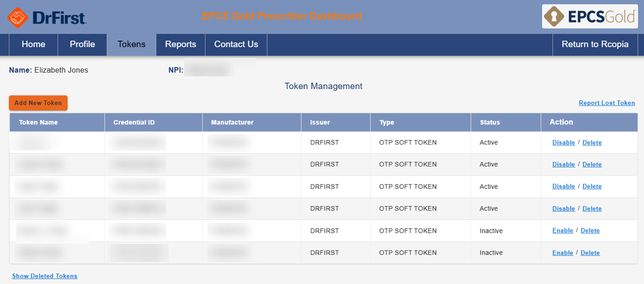Screen dimensions: 644x284
Task: Click the Add New Token button
Action: pos(38,103)
